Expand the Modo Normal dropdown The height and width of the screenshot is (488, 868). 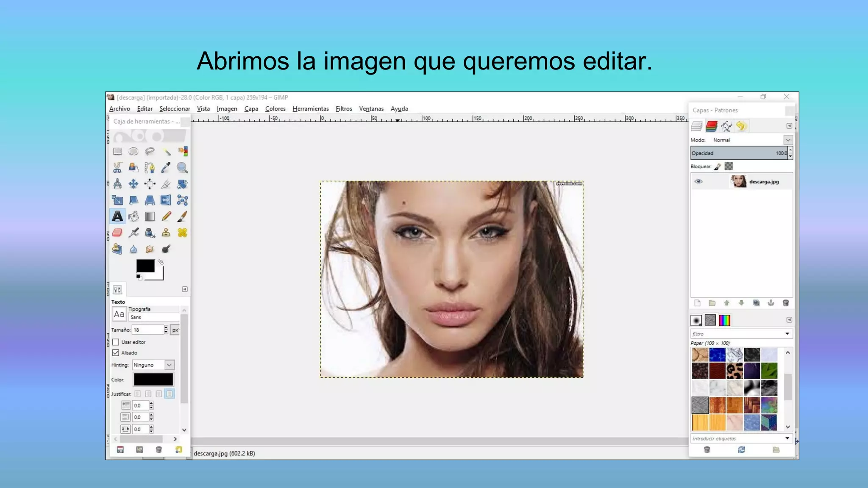(x=787, y=140)
